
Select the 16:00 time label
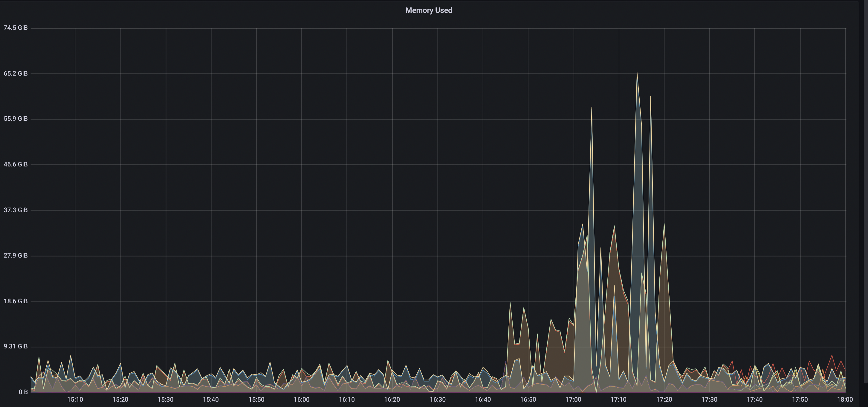pyautogui.click(x=302, y=400)
